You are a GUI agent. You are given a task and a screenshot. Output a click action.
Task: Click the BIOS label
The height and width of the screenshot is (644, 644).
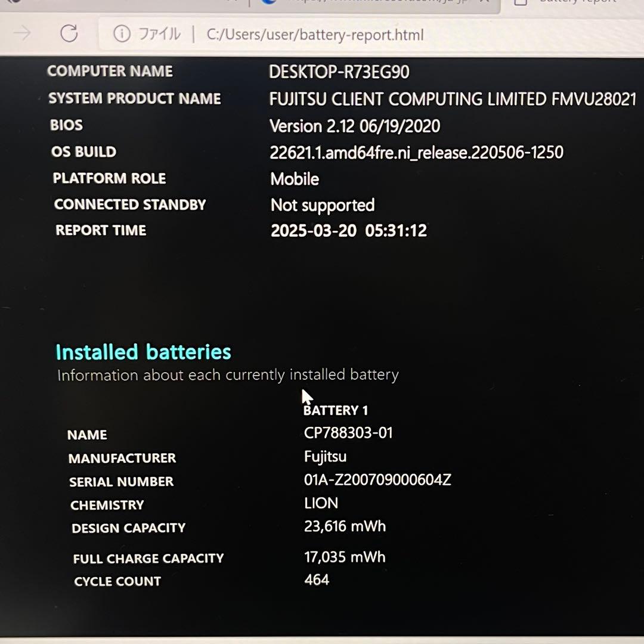coord(66,125)
